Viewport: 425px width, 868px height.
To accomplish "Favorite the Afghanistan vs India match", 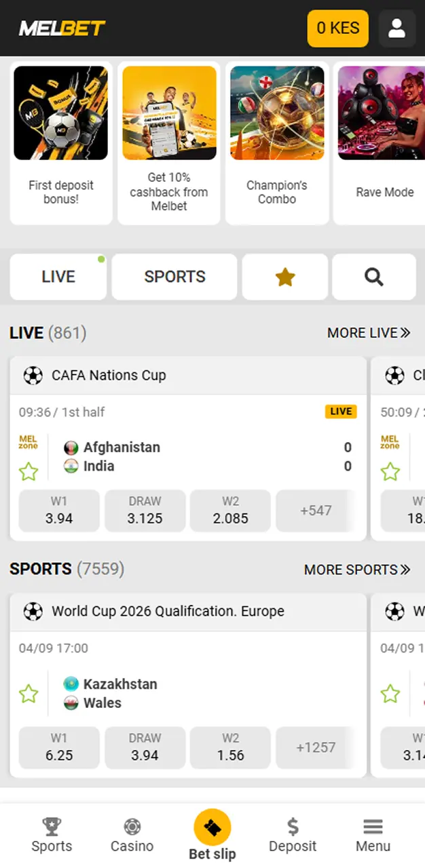I will 29,471.
